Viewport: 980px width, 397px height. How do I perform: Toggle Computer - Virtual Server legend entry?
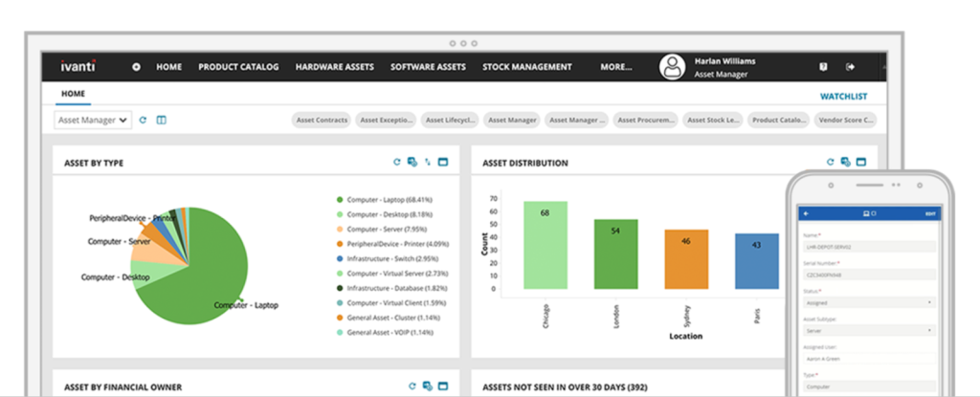pos(391,274)
